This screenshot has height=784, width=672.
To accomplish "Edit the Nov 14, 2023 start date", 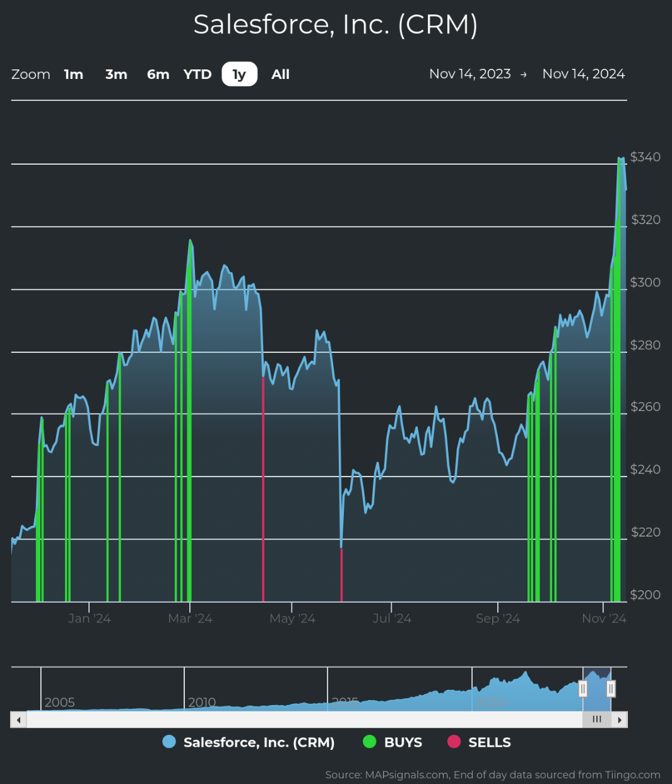I will (x=470, y=74).
